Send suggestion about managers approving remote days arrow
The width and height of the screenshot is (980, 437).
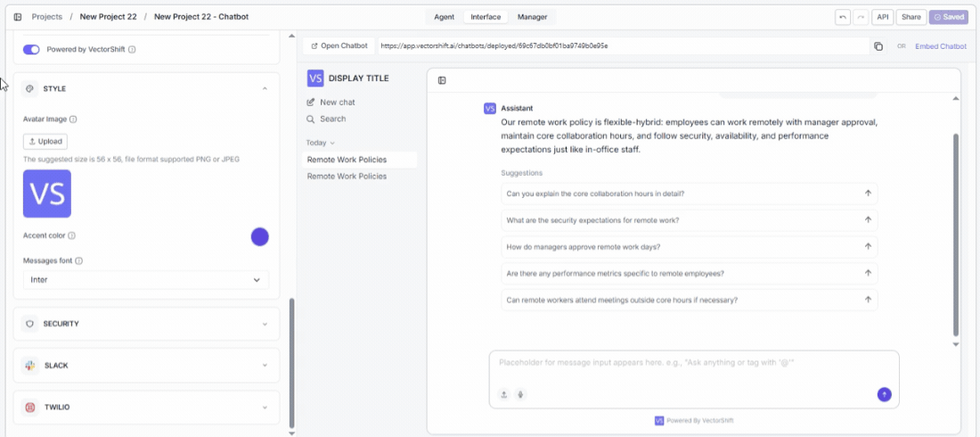[x=868, y=247]
